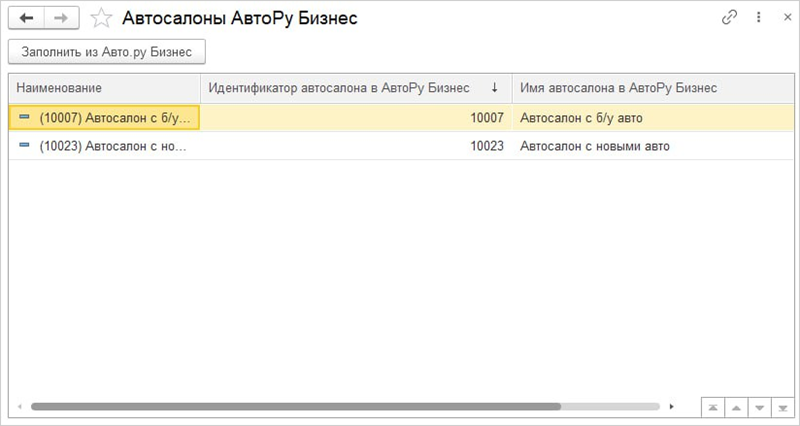Click the item icon of row 10023
Image resolution: width=800 pixels, height=426 pixels.
[24, 145]
